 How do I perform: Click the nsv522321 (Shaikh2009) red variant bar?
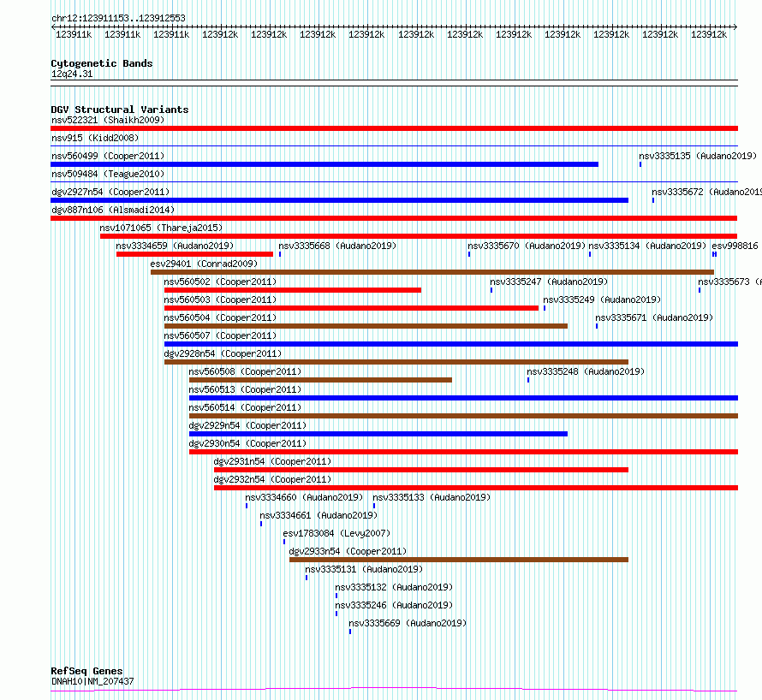pos(394,128)
